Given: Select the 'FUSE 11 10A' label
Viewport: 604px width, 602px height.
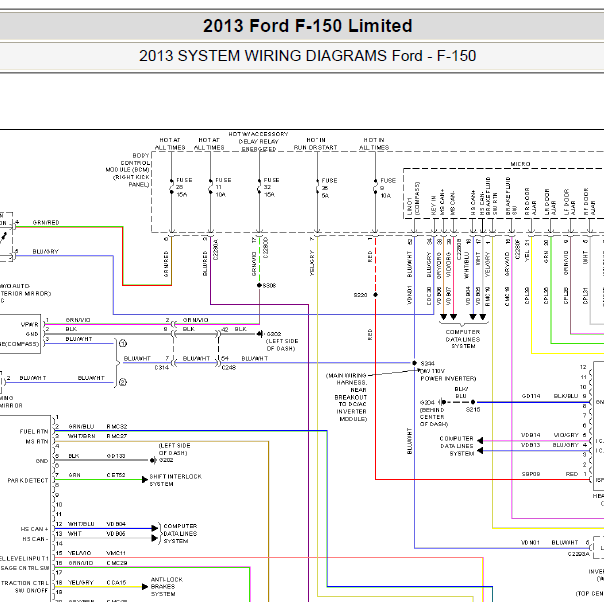Looking at the screenshot, I should point(223,187).
